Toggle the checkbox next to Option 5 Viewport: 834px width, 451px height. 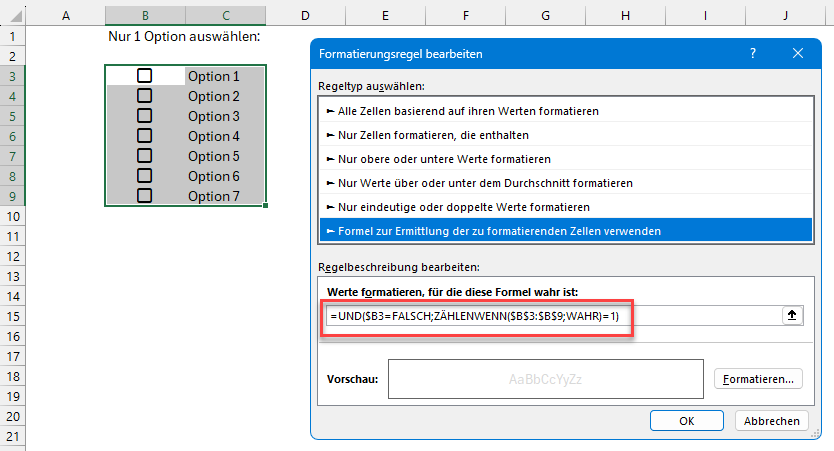(x=144, y=156)
